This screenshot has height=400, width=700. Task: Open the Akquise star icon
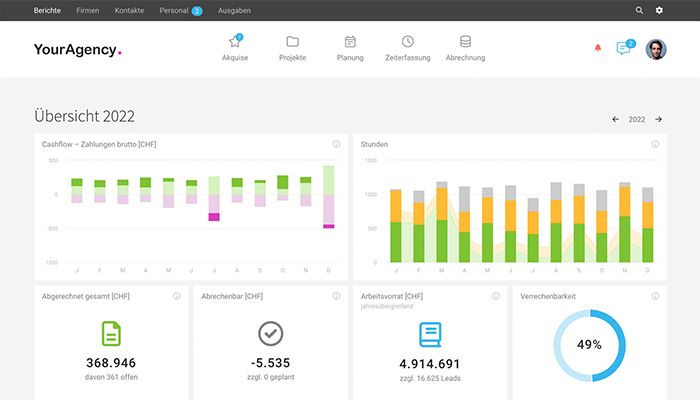pos(235,42)
